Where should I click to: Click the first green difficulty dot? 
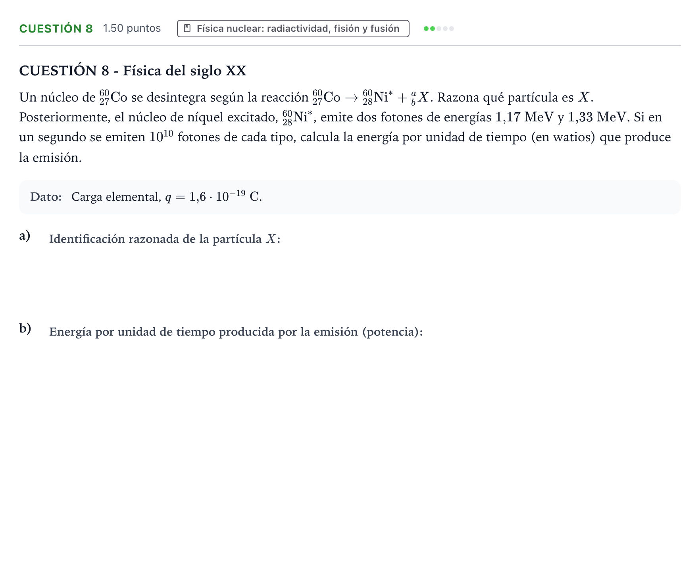[426, 29]
